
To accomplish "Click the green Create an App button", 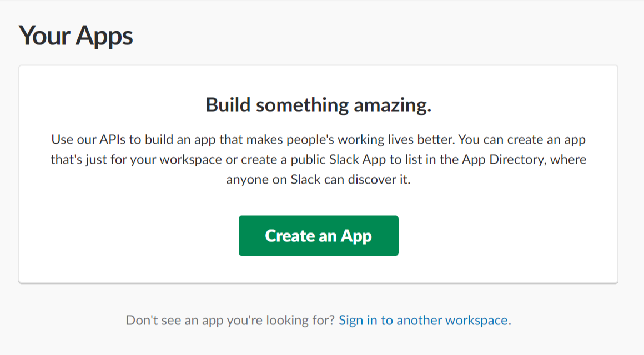I will point(318,236).
